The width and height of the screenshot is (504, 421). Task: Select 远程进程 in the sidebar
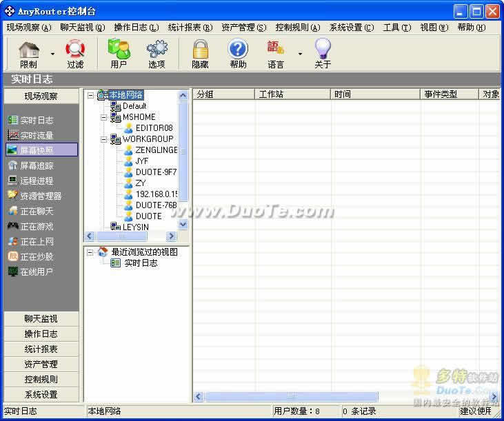pos(31,181)
